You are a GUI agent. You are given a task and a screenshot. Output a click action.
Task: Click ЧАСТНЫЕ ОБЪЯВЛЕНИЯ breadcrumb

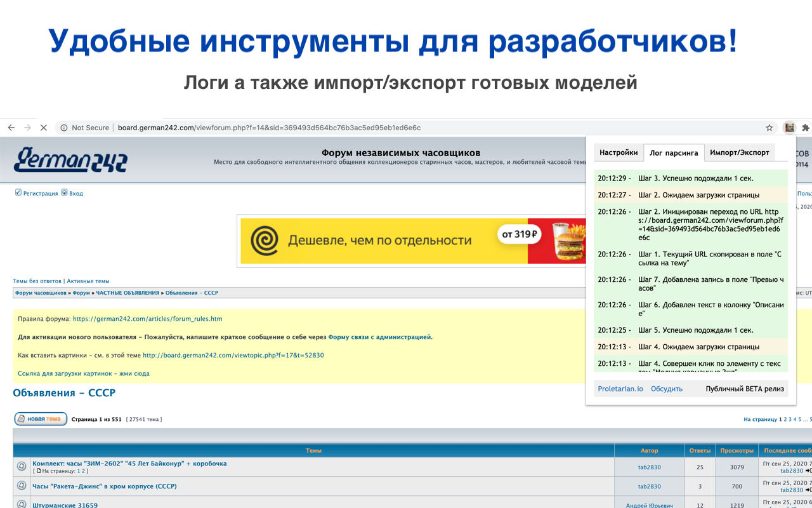[x=128, y=293]
